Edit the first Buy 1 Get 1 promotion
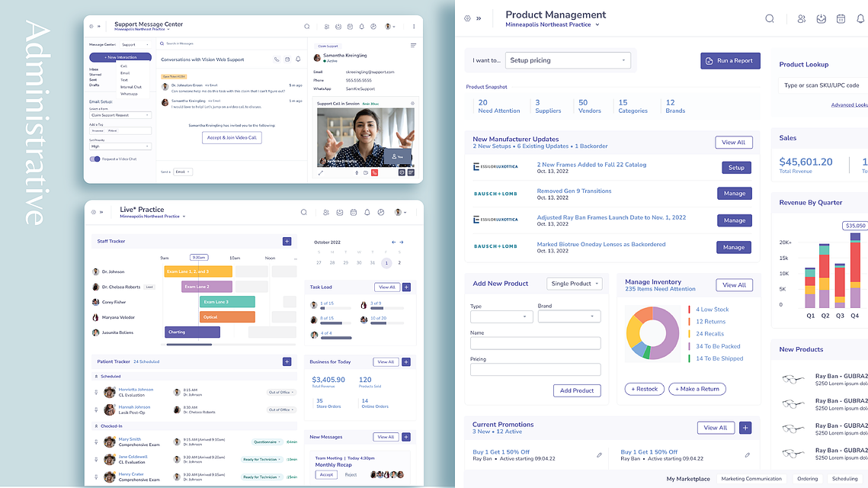The height and width of the screenshot is (488, 868). tap(600, 454)
